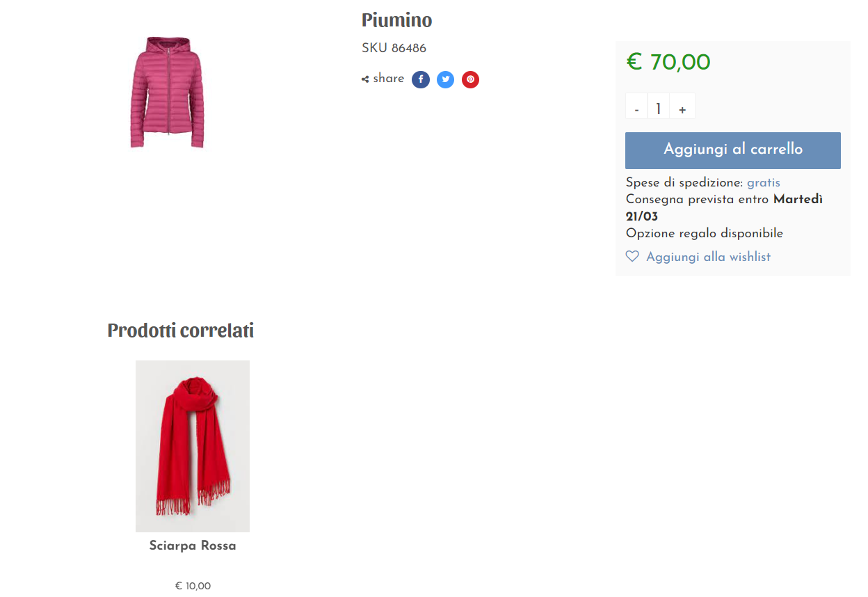Select the SKU 86486 text
This screenshot has height=597, width=868.
point(394,48)
